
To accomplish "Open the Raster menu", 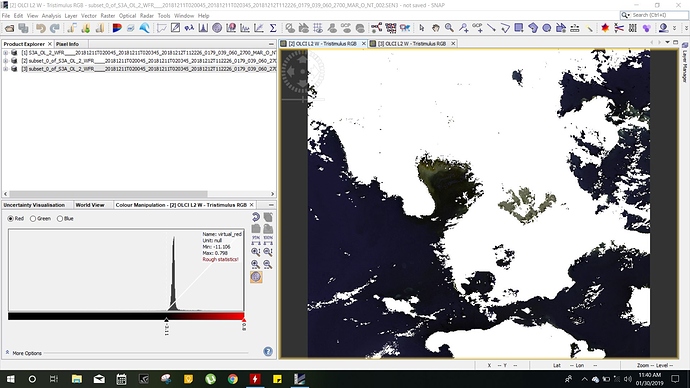I will pos(108,15).
